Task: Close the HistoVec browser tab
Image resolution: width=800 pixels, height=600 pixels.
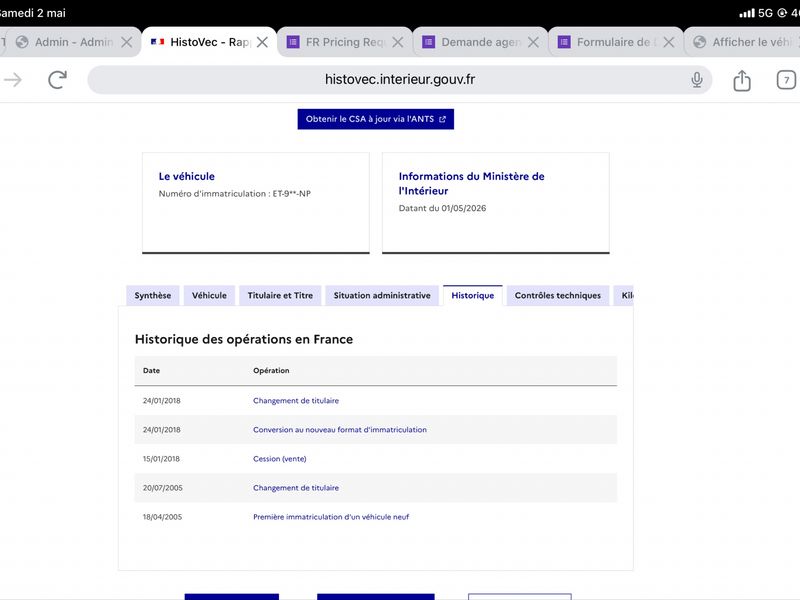Action: click(262, 42)
